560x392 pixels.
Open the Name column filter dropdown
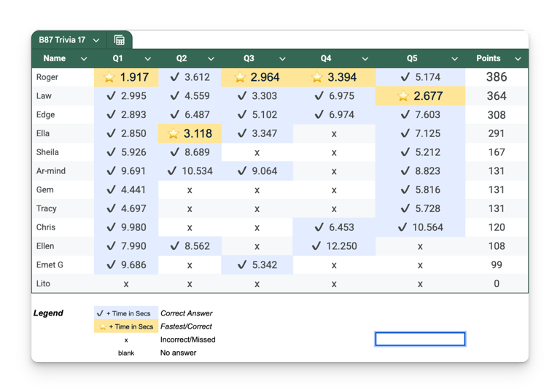[x=84, y=59]
